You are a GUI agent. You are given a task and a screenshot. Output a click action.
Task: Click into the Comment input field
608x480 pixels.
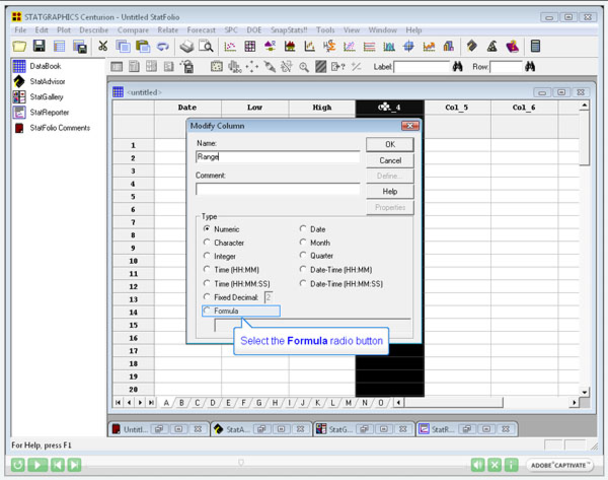click(278, 189)
